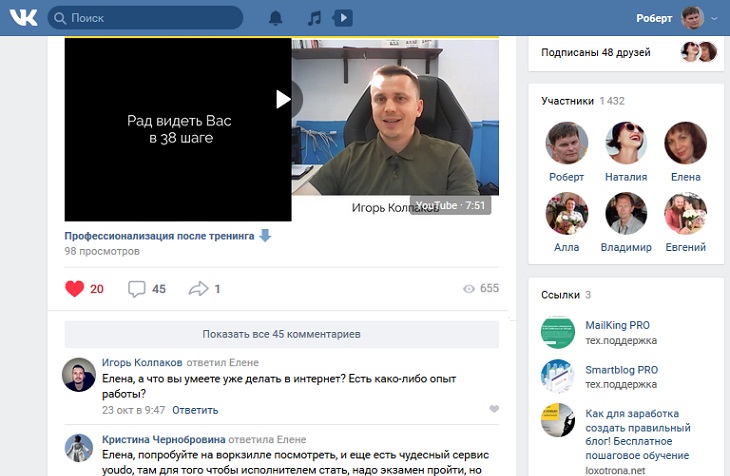Open Кристина Чернобровина profile link
This screenshot has height=476, width=730.
coord(163,439)
